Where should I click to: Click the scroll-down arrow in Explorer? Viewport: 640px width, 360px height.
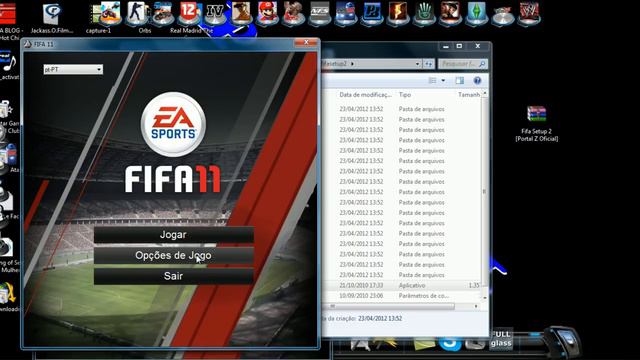485,298
